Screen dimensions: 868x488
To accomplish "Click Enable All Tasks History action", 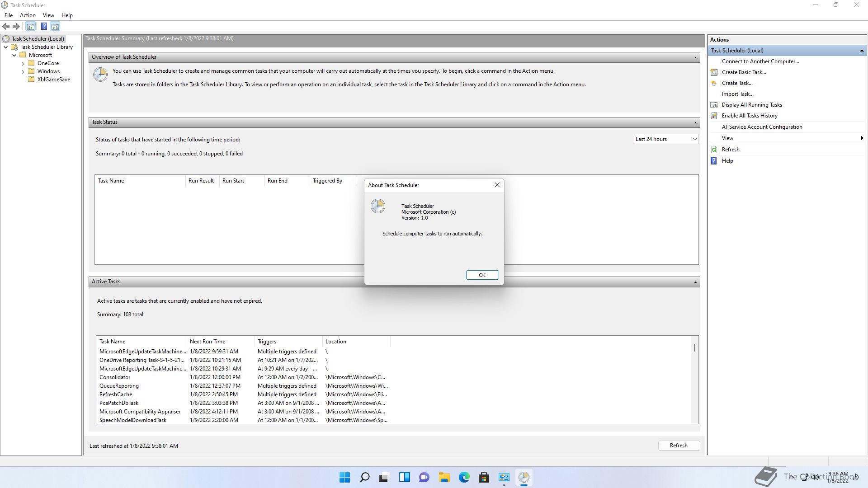I will [749, 116].
